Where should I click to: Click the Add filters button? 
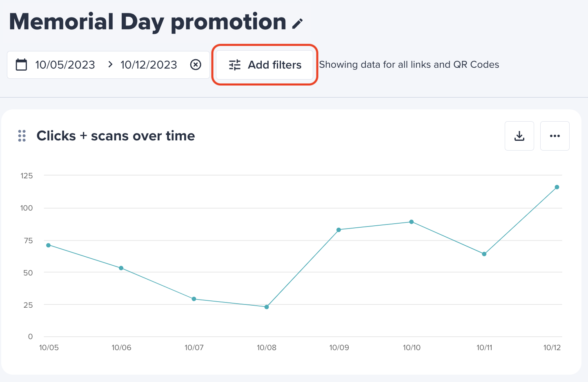coord(265,65)
